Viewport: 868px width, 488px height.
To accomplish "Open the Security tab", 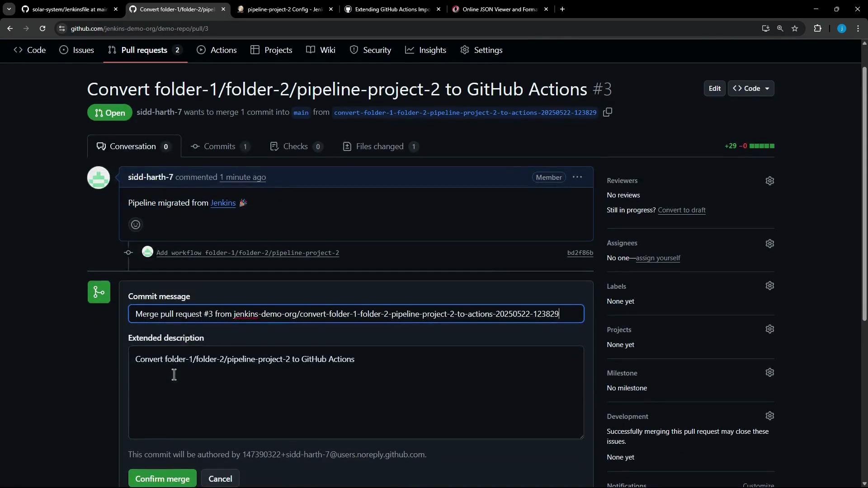I will 370,50.
